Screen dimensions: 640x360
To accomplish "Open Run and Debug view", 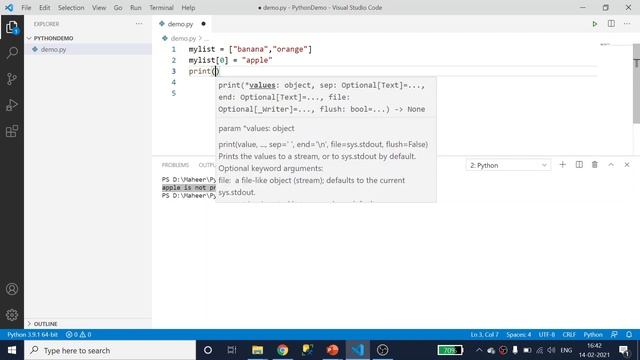I will coord(12,105).
